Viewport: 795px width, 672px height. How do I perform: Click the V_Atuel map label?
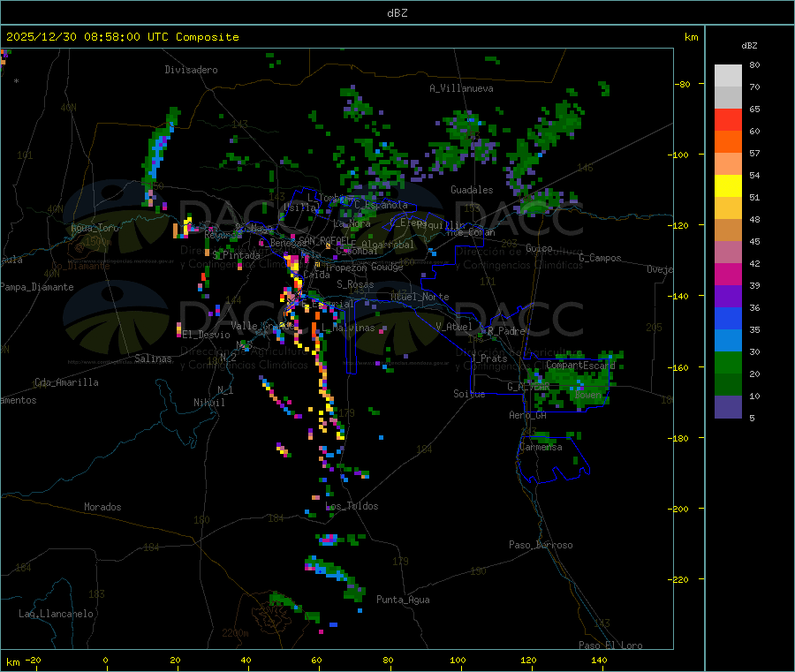[454, 327]
